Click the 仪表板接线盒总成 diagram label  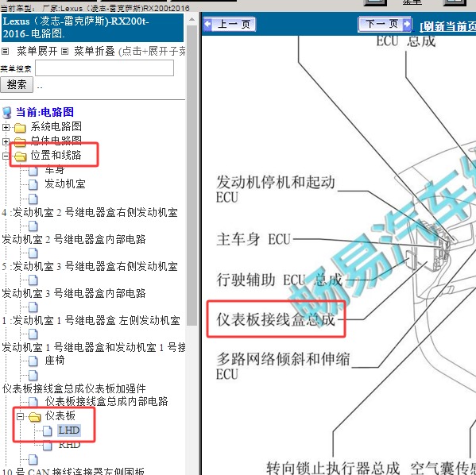[276, 319]
